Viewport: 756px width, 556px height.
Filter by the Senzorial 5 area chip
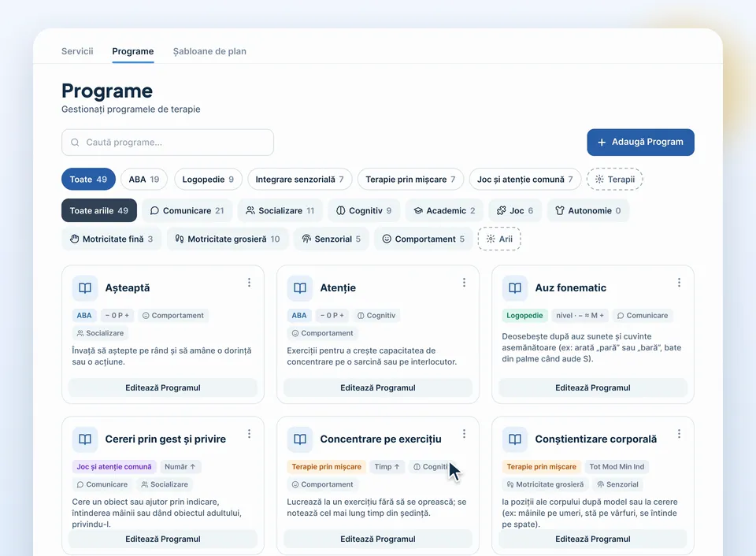(332, 239)
